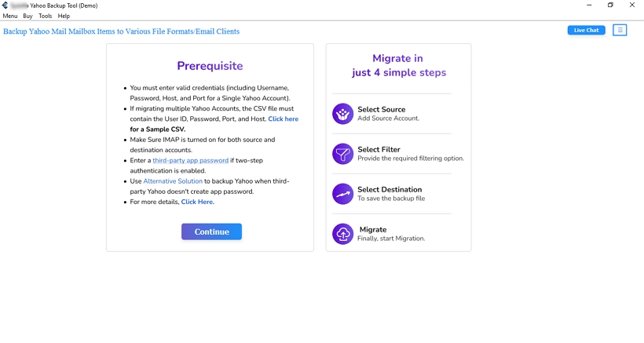Click the 'Select Filter' step title
The image size is (644, 343).
click(379, 149)
